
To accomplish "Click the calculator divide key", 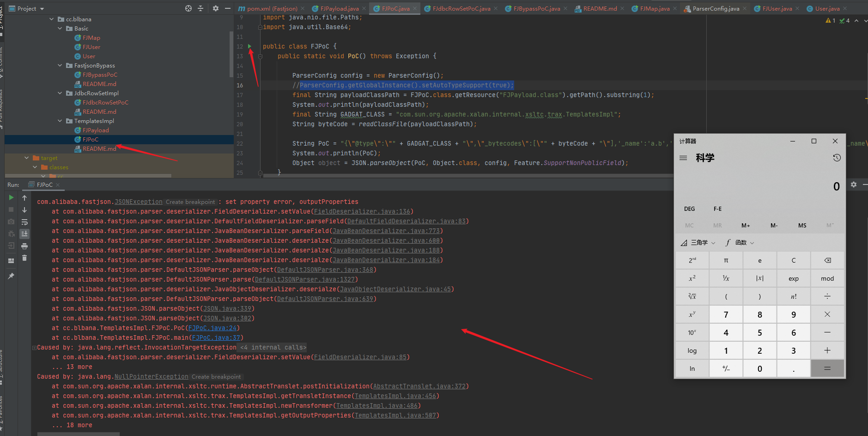I will (x=827, y=296).
